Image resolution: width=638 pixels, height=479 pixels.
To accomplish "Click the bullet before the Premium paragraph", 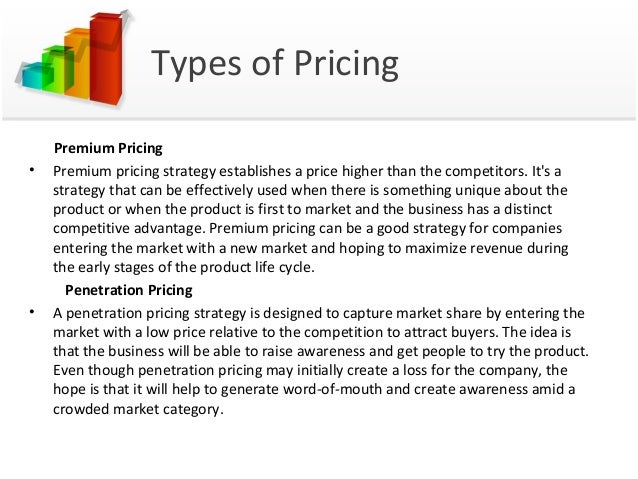I will click(32, 169).
